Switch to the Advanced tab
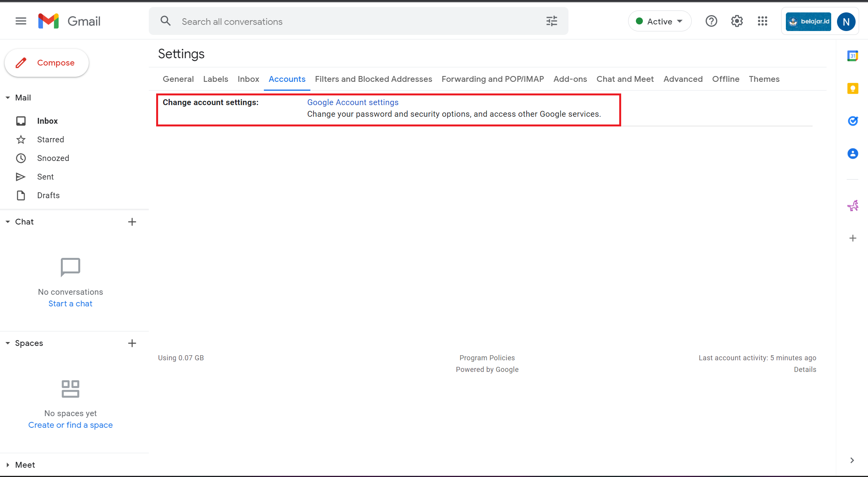This screenshot has width=868, height=477. click(683, 79)
